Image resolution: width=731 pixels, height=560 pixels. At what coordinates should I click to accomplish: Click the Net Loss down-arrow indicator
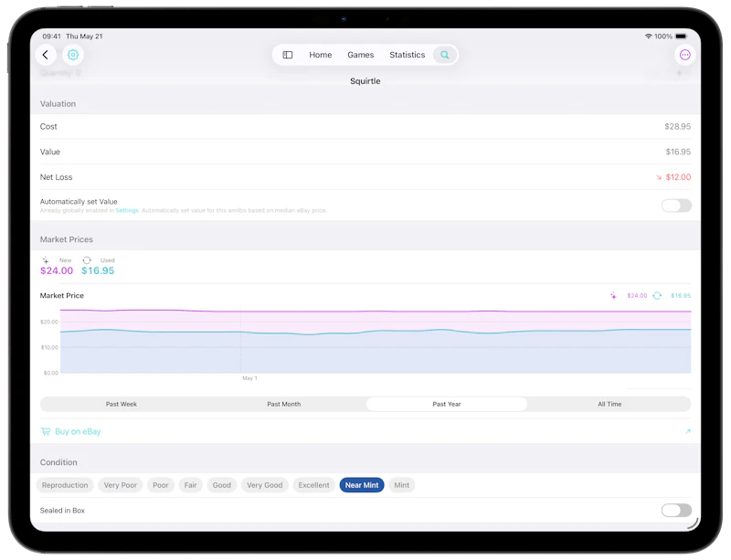[x=659, y=177]
